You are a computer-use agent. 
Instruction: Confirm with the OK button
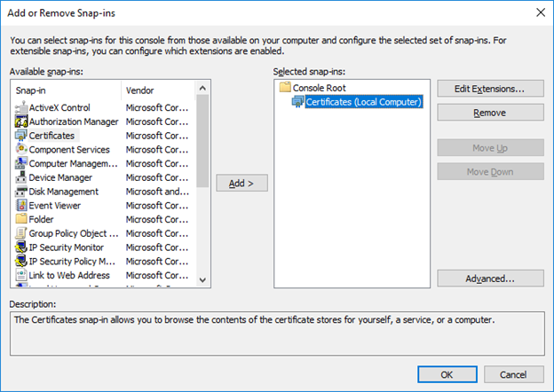pos(447,374)
